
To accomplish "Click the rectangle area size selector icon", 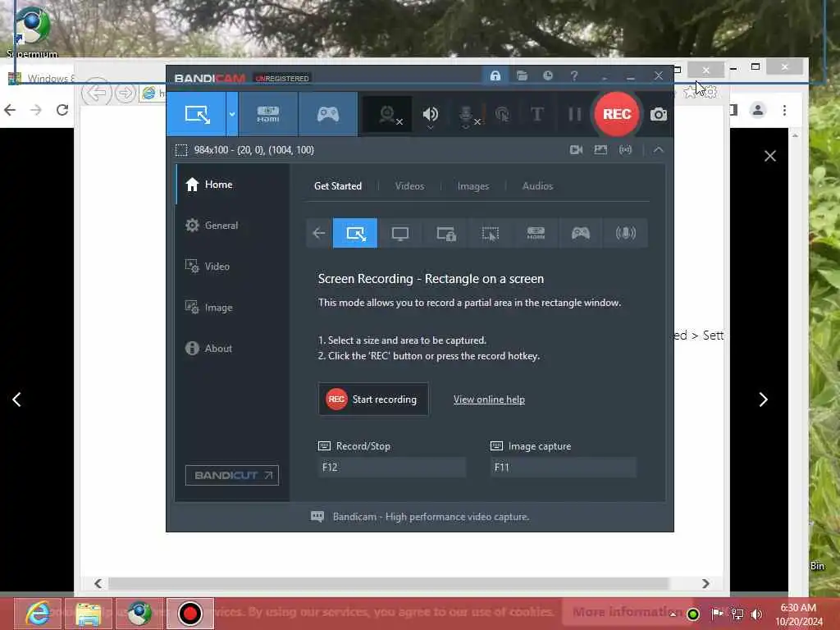I will pyautogui.click(x=181, y=150).
